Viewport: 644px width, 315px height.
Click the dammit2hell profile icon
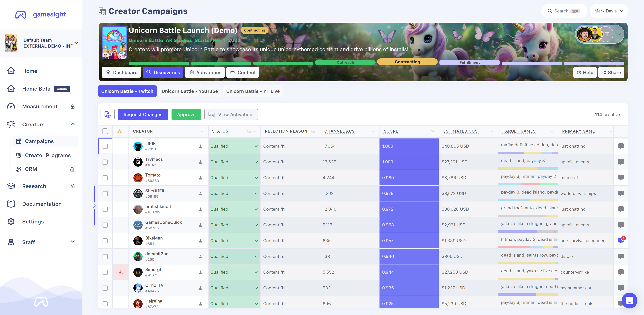point(200,257)
